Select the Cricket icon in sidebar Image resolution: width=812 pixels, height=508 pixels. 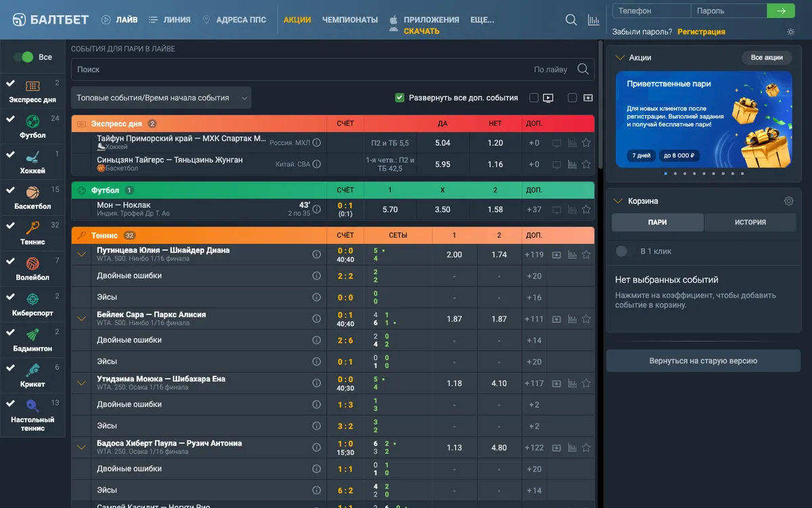pyautogui.click(x=32, y=370)
